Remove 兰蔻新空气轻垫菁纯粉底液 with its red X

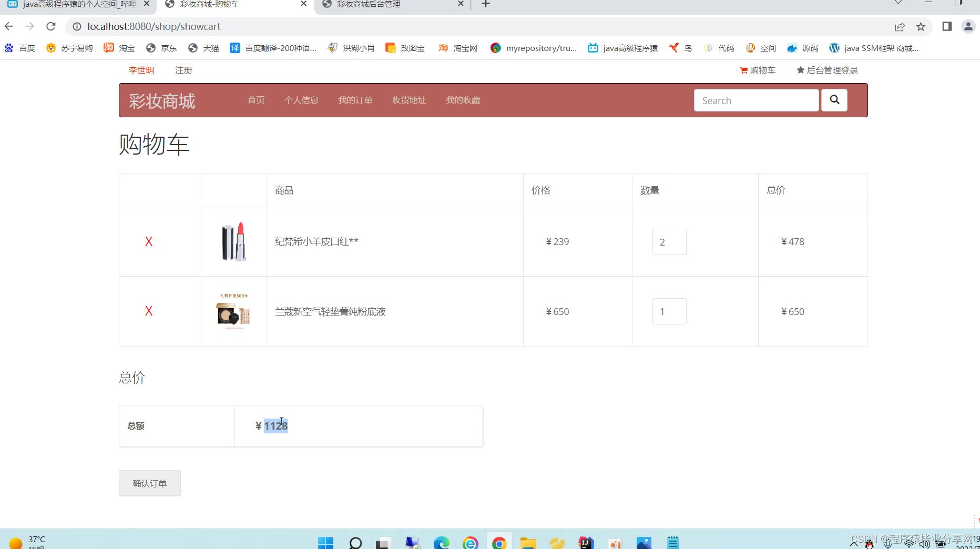coord(149,311)
